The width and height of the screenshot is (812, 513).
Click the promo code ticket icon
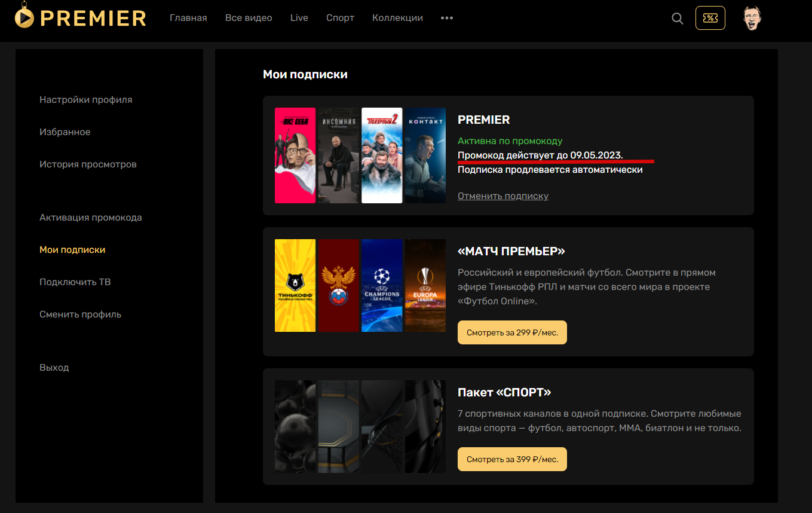[710, 18]
